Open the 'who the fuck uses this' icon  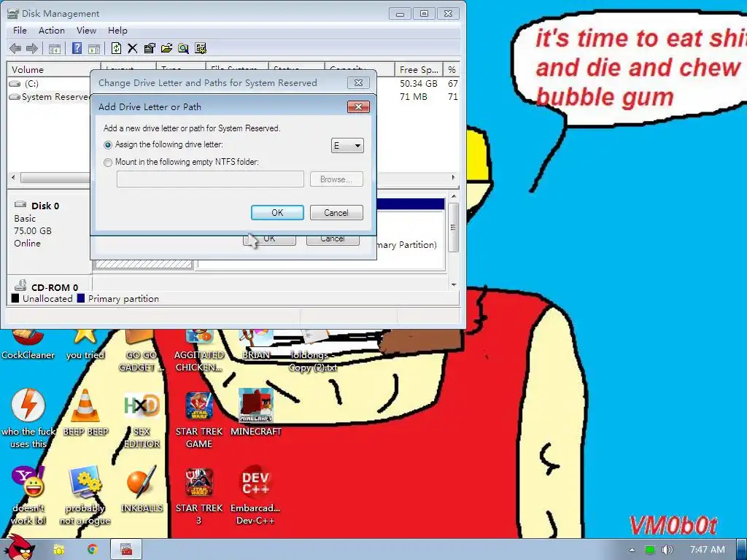pyautogui.click(x=28, y=419)
